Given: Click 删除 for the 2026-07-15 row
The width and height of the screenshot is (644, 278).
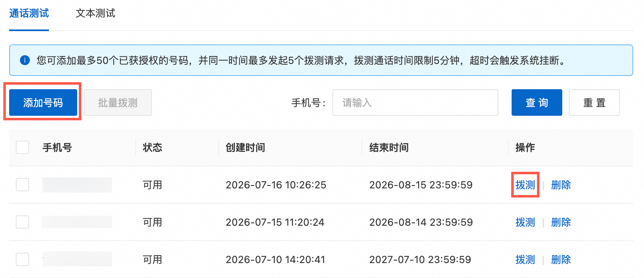Looking at the screenshot, I should [x=561, y=222].
